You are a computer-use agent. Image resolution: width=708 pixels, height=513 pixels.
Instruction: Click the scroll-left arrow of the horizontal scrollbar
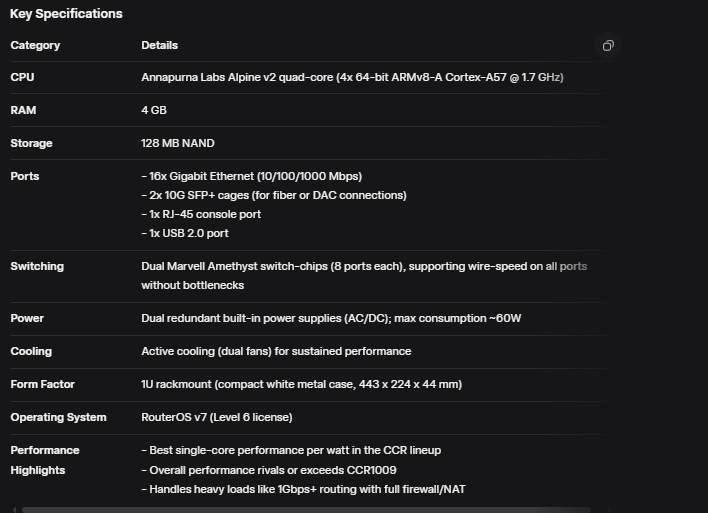coord(14,509)
